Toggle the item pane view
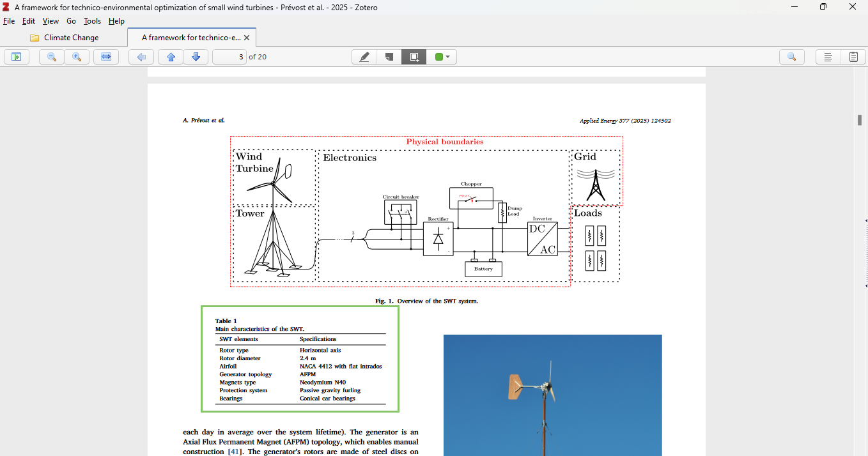The image size is (868, 456). point(828,57)
